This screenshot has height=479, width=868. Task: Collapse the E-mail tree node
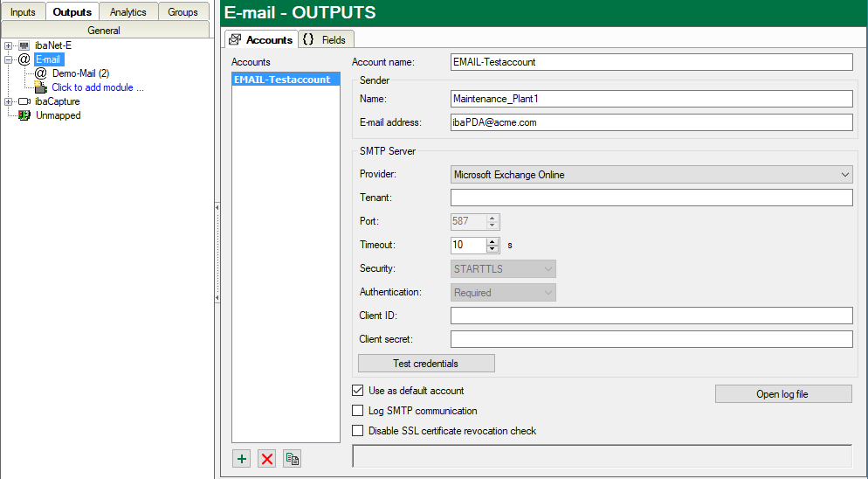coord(8,59)
